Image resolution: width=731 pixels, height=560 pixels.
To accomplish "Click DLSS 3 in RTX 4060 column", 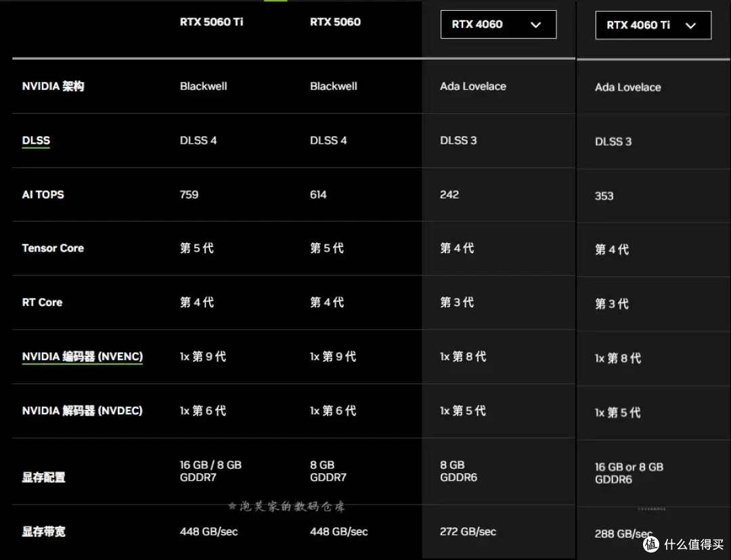I will coord(459,140).
